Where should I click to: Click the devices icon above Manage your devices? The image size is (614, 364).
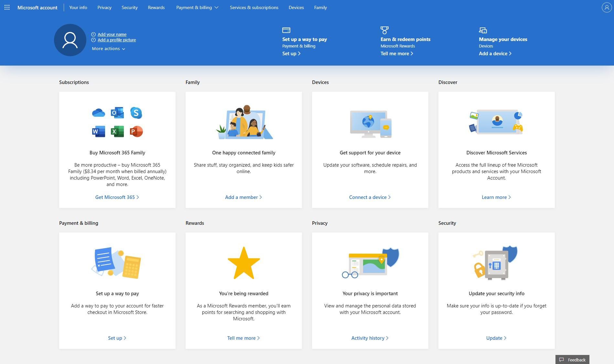483,30
